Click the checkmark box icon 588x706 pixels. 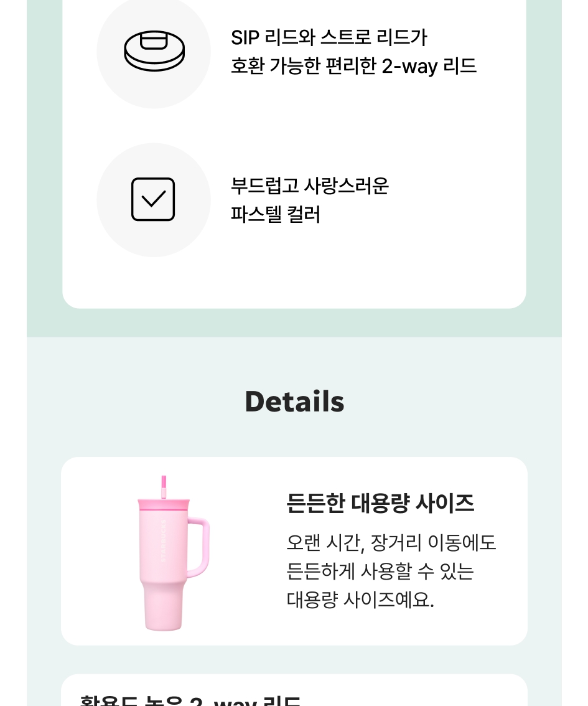[153, 199]
